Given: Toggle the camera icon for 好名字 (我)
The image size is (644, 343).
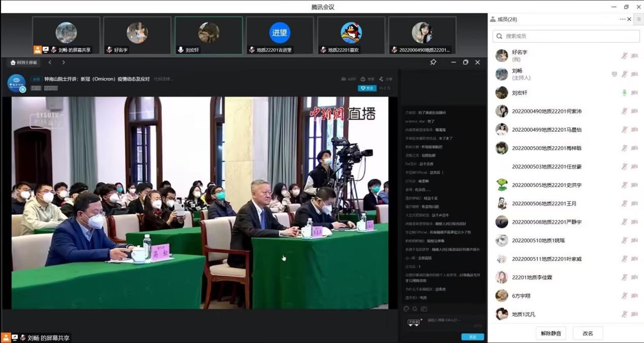Looking at the screenshot, I should coord(634,56).
